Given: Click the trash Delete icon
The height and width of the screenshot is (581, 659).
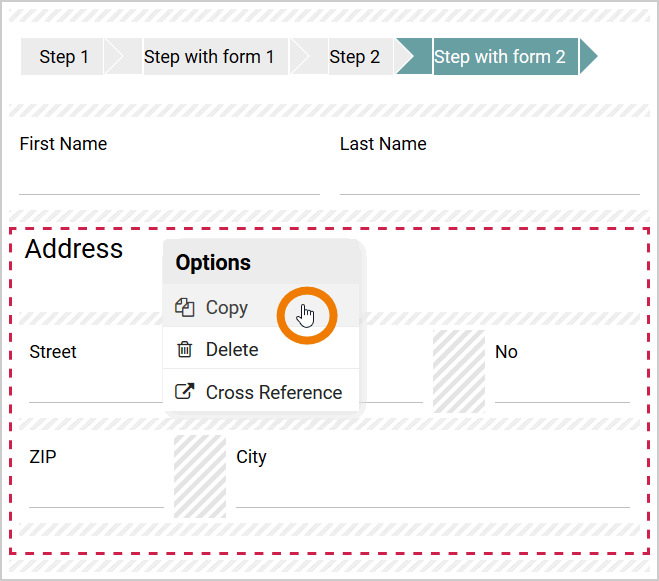Looking at the screenshot, I should click(184, 350).
